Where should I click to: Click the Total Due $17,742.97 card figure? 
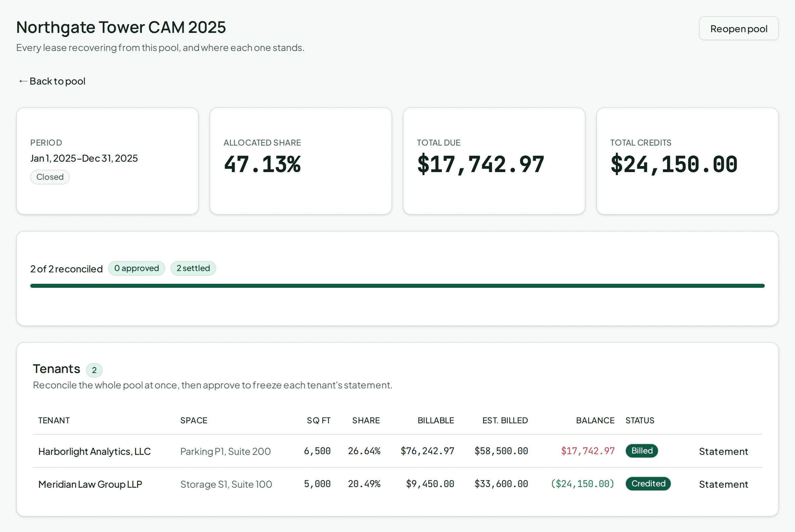click(x=480, y=165)
